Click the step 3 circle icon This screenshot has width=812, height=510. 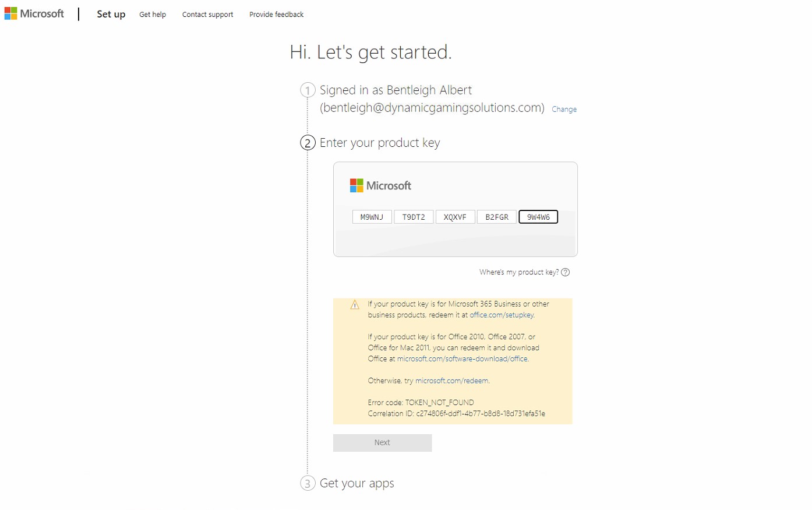tap(308, 483)
